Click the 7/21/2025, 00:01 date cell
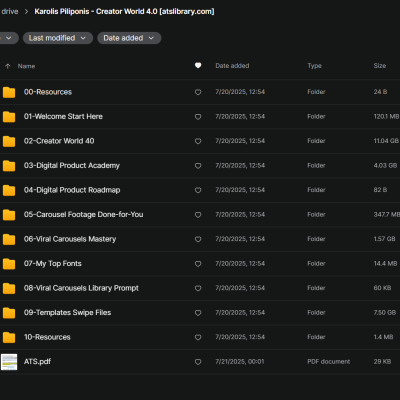 point(240,361)
